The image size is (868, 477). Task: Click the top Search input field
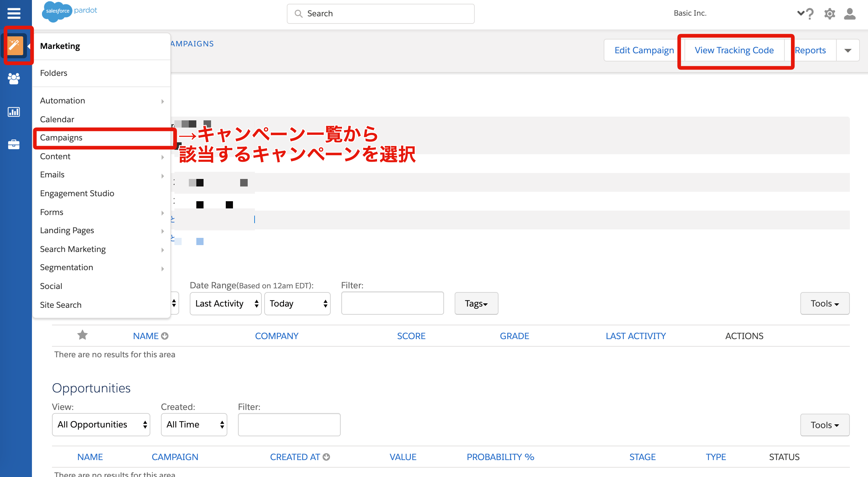click(380, 14)
